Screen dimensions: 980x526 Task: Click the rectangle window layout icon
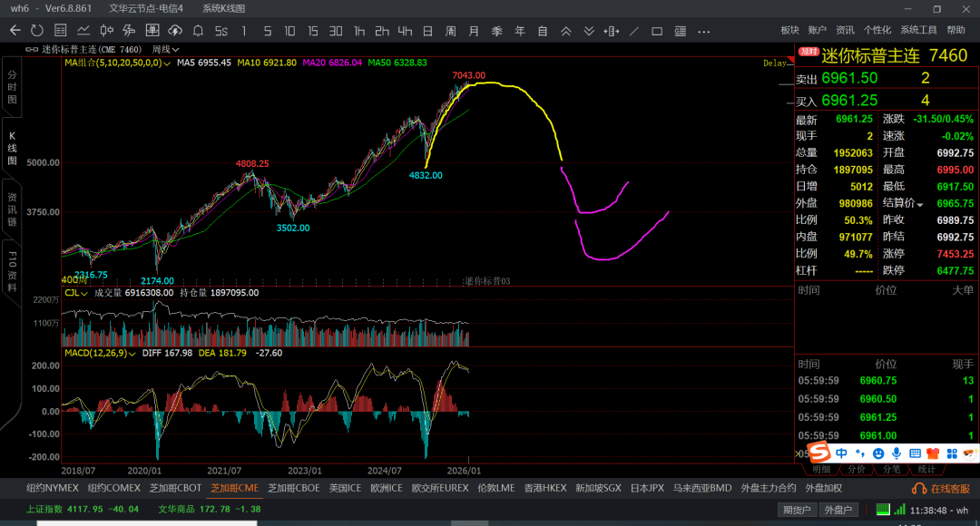(657, 31)
